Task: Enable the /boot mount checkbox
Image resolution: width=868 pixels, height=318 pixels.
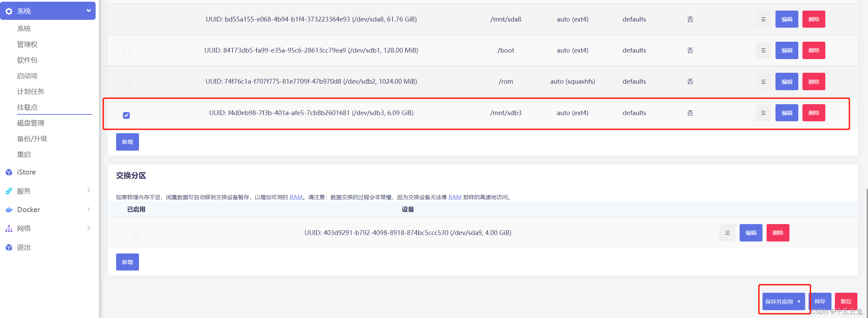Action: click(x=126, y=53)
